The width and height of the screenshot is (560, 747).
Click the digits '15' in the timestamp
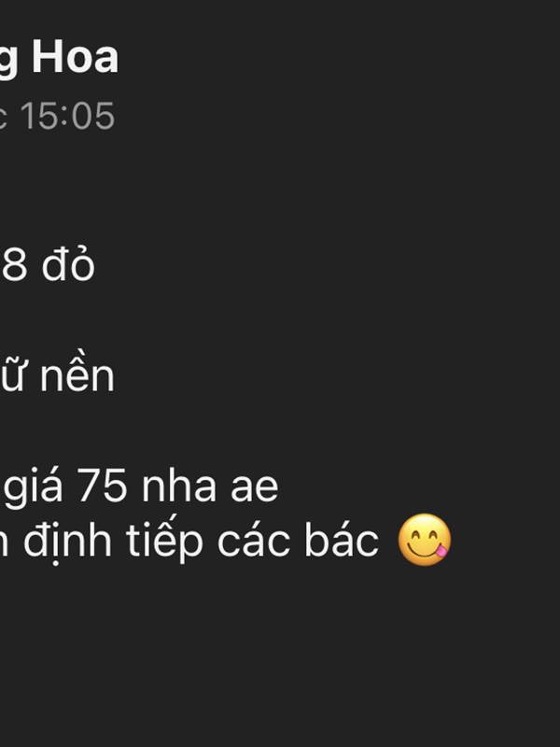click(39, 116)
